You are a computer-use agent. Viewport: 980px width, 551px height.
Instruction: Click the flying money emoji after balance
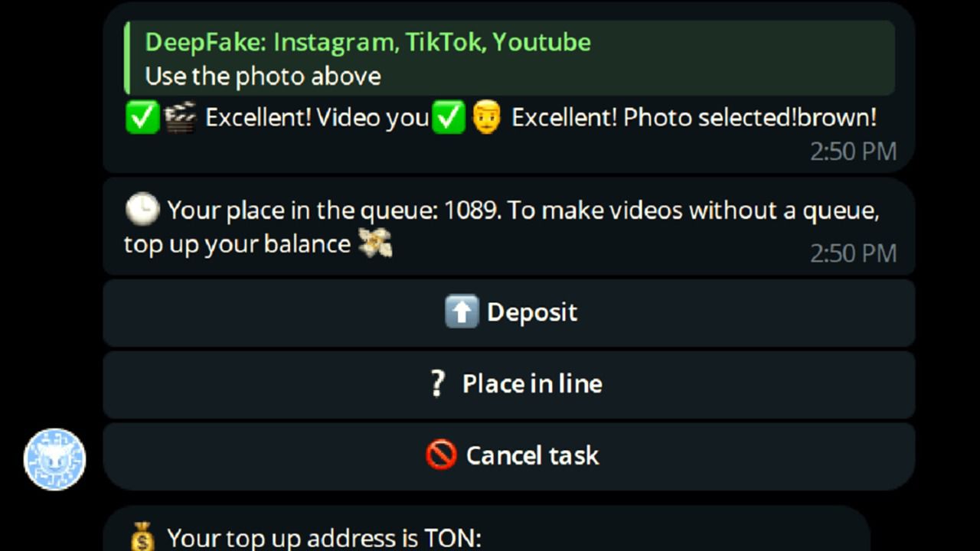tap(375, 243)
